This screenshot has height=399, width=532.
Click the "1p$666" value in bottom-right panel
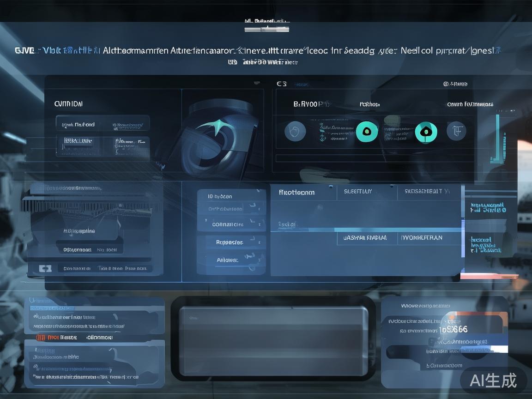(x=453, y=329)
